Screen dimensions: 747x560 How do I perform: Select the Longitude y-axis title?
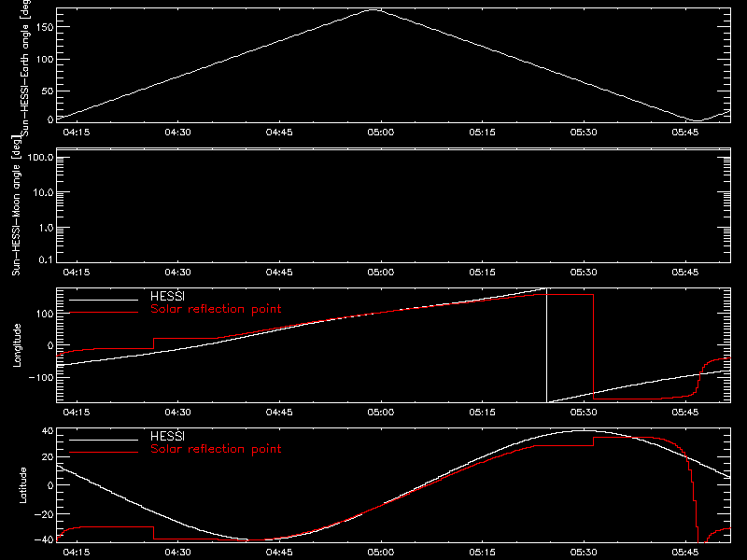[x=17, y=345]
